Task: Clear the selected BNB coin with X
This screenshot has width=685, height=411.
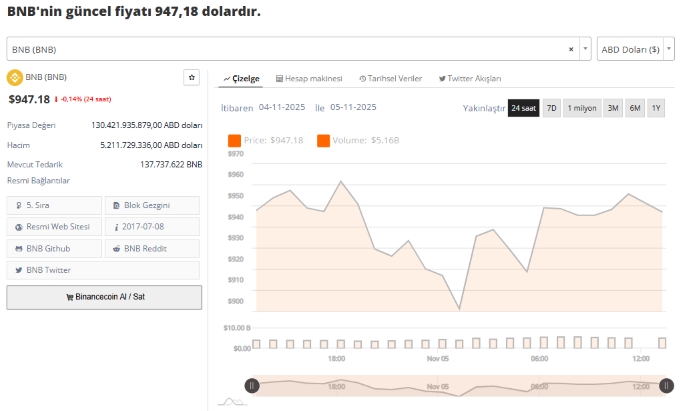Action: click(x=571, y=49)
